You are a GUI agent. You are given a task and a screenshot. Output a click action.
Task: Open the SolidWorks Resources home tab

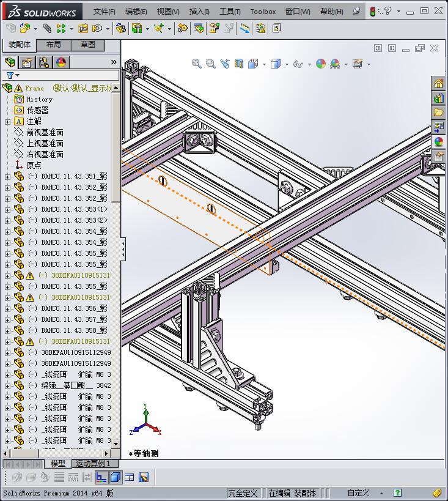pyautogui.click(x=438, y=83)
